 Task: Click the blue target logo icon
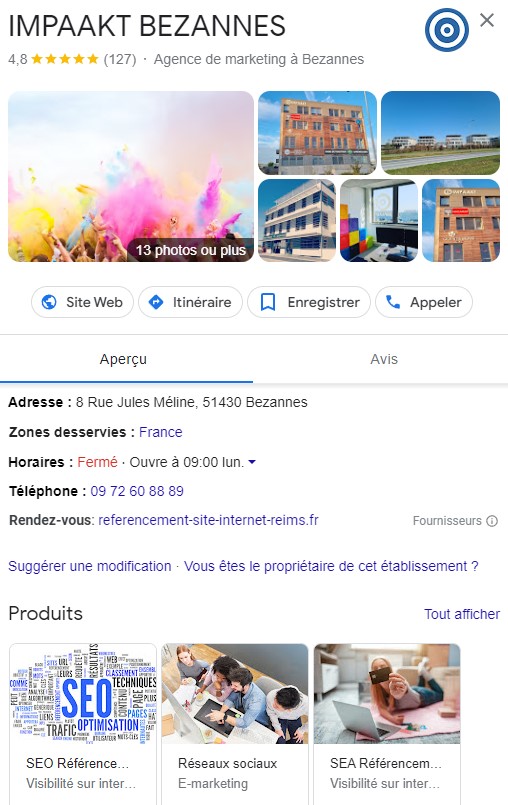click(446, 30)
